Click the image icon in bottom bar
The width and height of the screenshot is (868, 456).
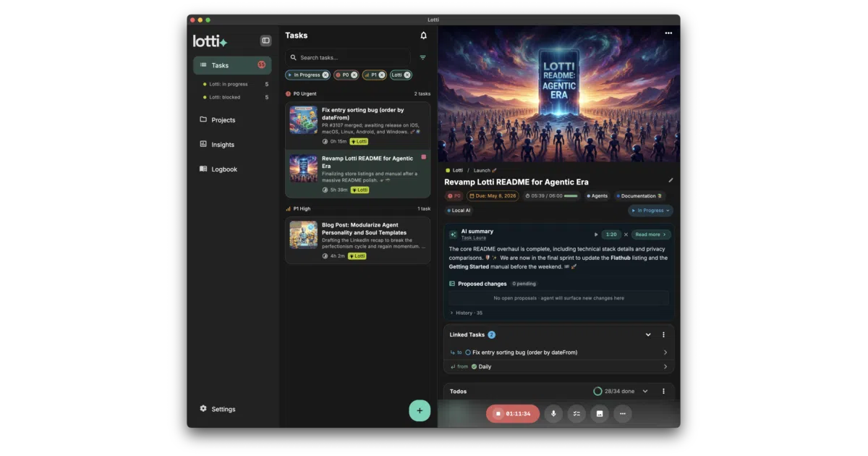click(600, 413)
